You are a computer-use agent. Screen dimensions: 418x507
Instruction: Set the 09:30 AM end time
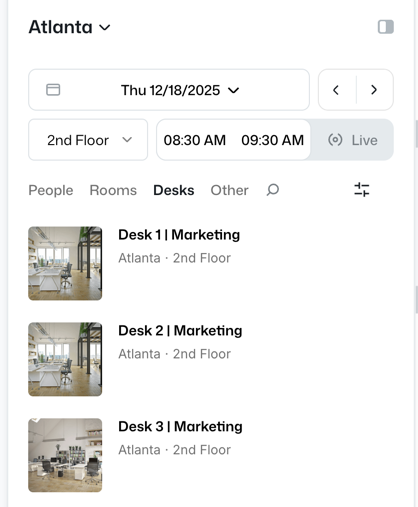click(x=273, y=140)
